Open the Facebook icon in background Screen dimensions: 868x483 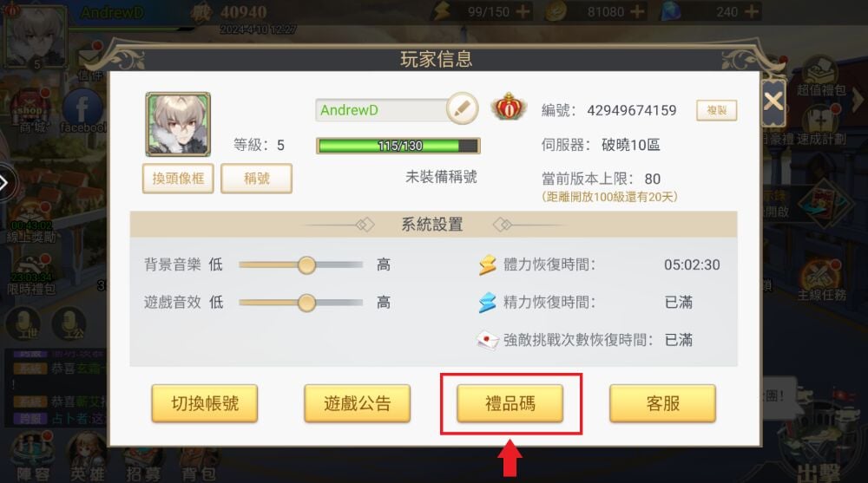pos(82,109)
